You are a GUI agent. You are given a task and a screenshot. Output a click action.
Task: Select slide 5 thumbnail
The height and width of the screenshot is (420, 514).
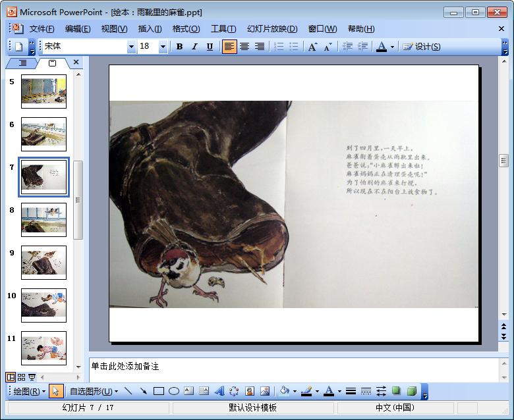pyautogui.click(x=43, y=92)
